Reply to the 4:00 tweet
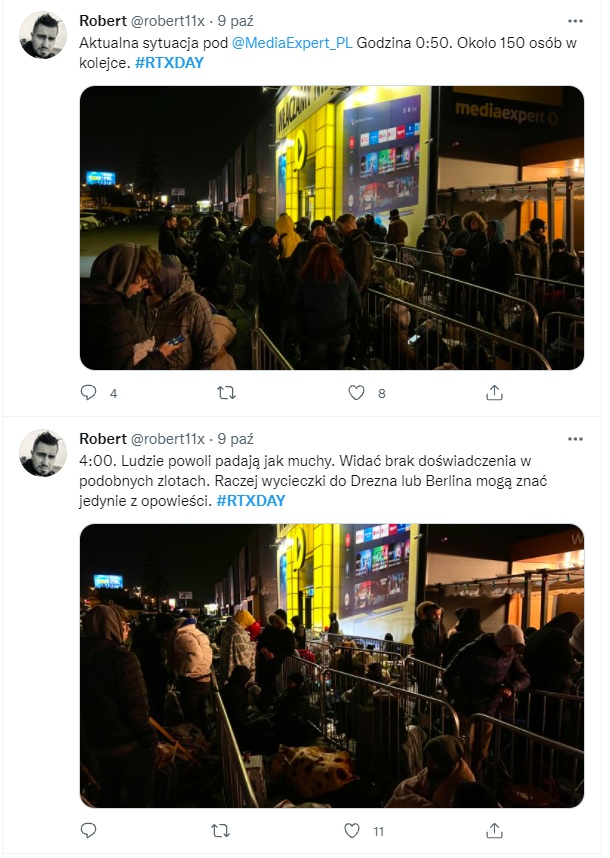This screenshot has height=858, width=610. tap(89, 831)
